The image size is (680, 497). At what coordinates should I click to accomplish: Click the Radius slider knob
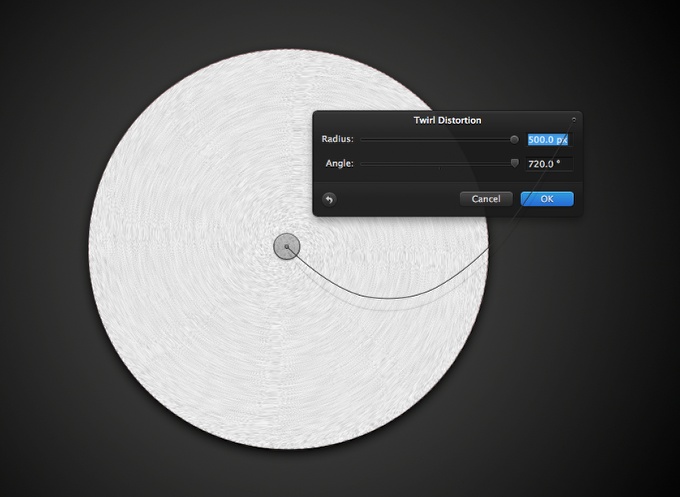click(x=515, y=140)
